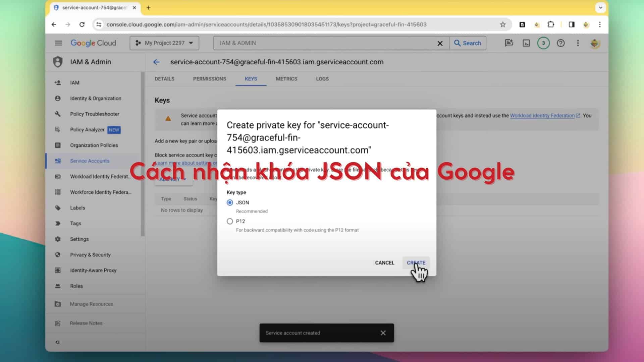Bookmark the page with the star icon
Screen dimensions: 644x362
[502, 24]
